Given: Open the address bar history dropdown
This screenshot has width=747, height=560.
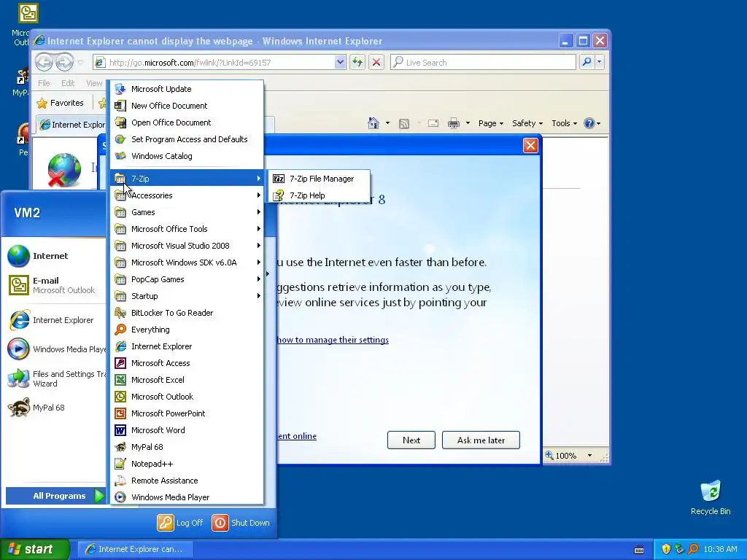Looking at the screenshot, I should [340, 62].
